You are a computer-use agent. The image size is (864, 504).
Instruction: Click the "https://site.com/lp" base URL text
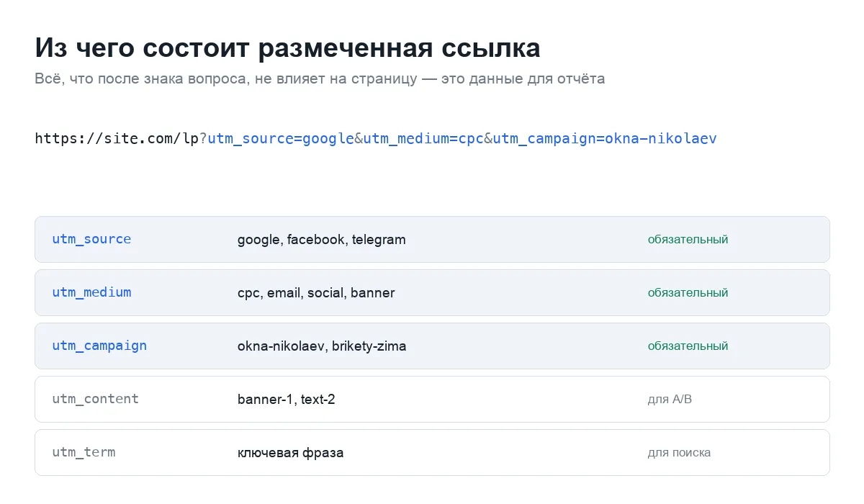117,138
